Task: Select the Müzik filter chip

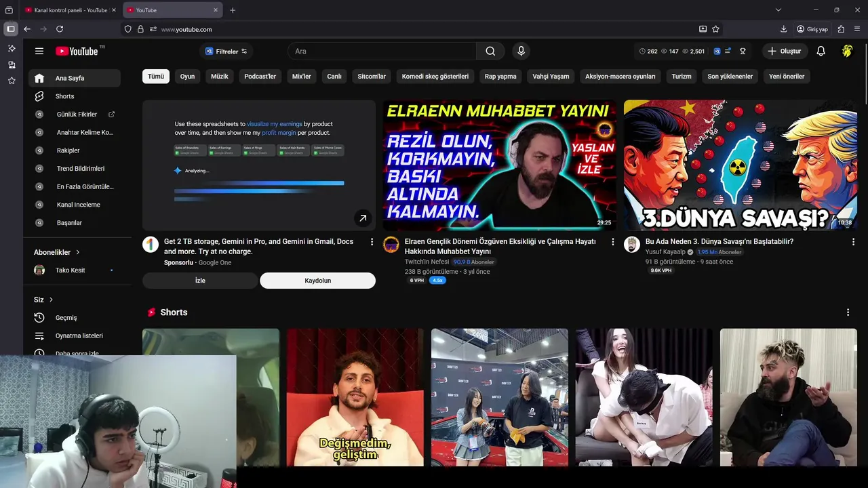Action: (x=220, y=77)
